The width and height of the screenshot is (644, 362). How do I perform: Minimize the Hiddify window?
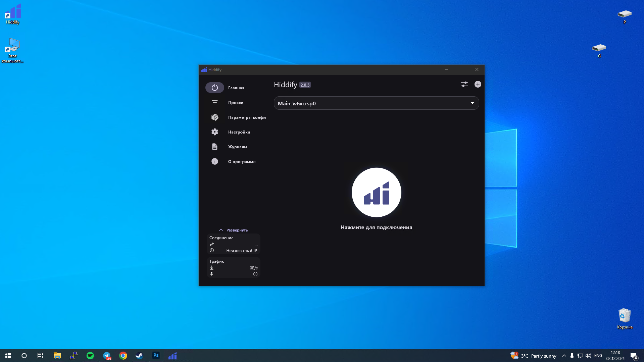click(x=446, y=69)
